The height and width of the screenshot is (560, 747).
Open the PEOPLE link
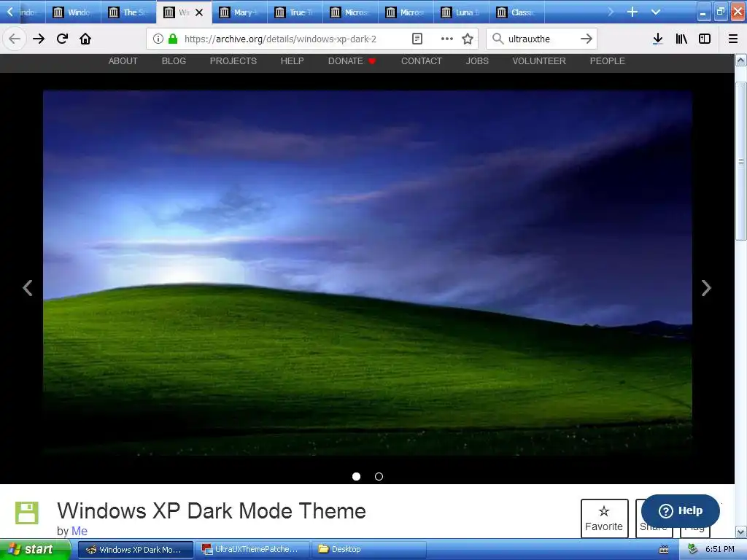[x=608, y=61]
